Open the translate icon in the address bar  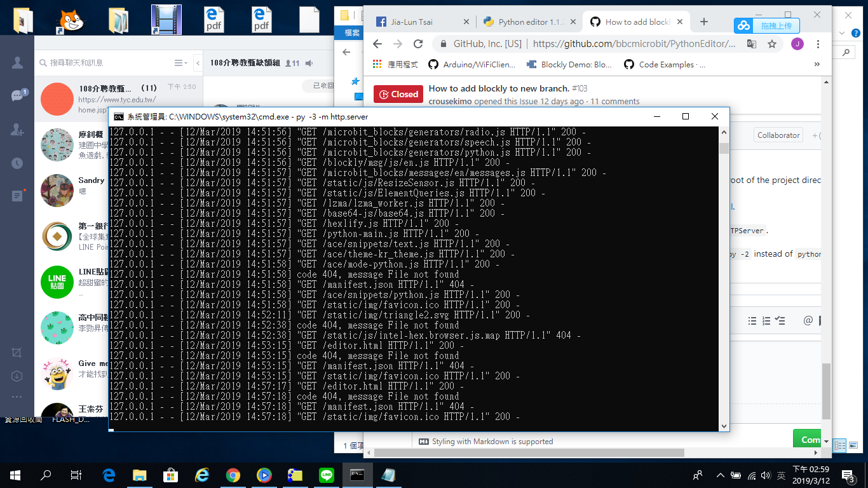click(752, 43)
